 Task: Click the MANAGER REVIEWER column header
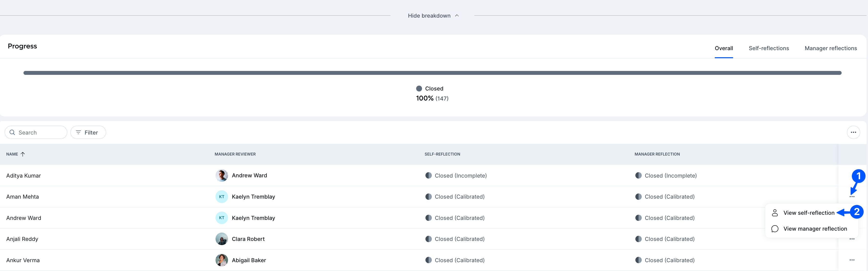[235, 154]
